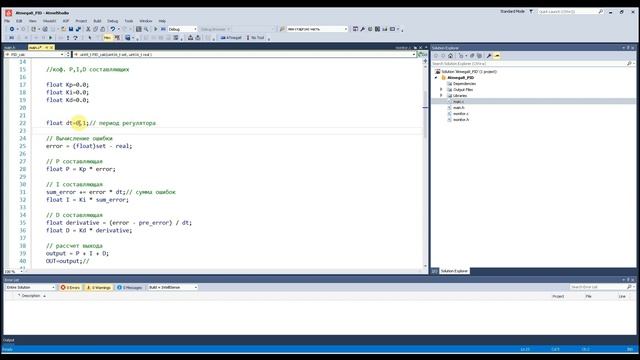Expand the Output Files folder
The width and height of the screenshot is (640, 360).
click(x=441, y=89)
